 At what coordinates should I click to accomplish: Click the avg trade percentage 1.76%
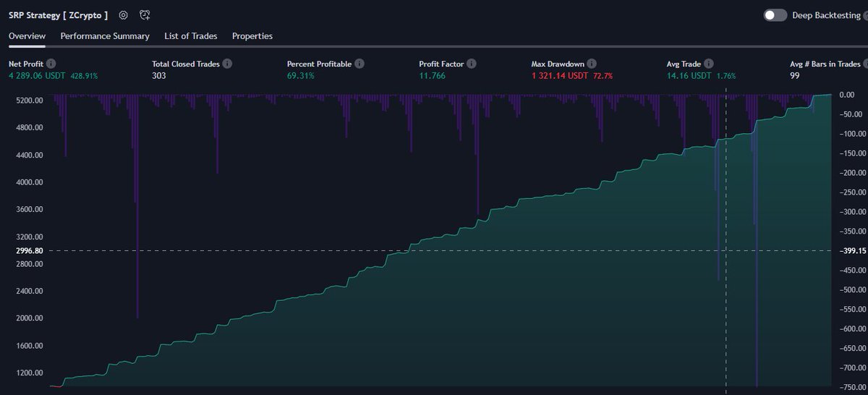click(725, 75)
